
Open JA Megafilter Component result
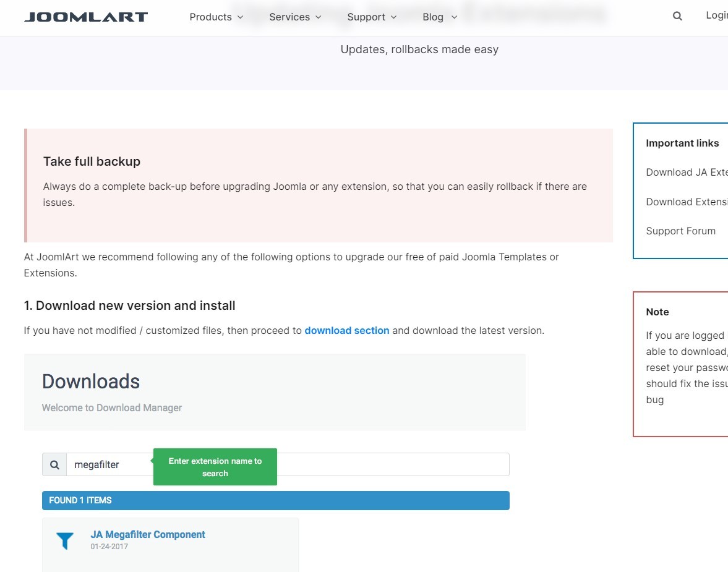coord(148,534)
